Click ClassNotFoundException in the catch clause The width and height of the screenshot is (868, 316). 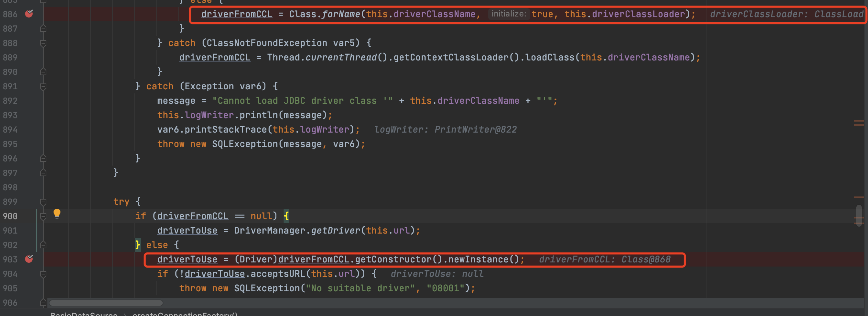[x=267, y=43]
